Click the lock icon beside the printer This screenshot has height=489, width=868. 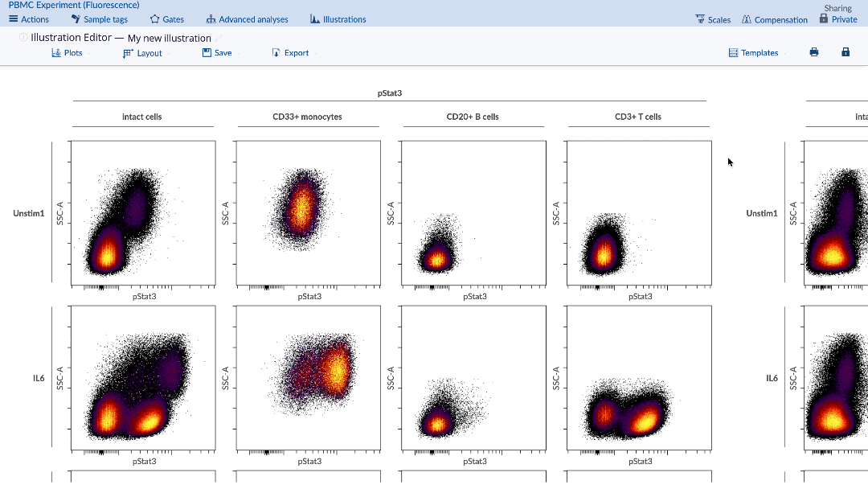(x=845, y=52)
